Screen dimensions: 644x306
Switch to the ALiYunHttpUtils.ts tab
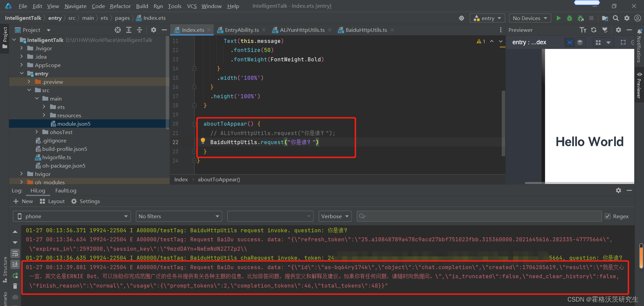[x=302, y=30]
